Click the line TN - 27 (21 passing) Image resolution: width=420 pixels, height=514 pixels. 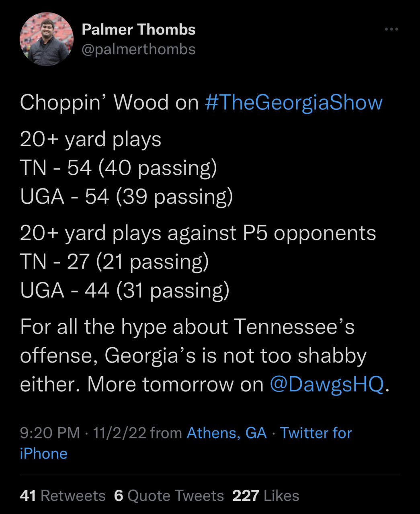[x=115, y=262]
